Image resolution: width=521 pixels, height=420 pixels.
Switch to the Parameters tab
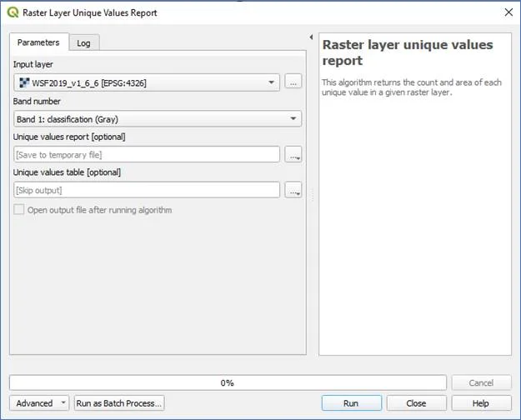[38, 42]
